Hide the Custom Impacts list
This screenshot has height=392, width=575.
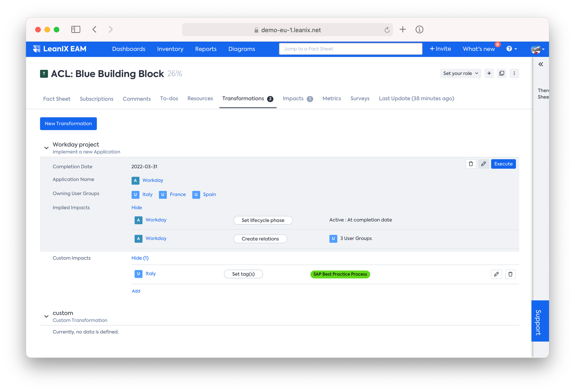coord(140,258)
